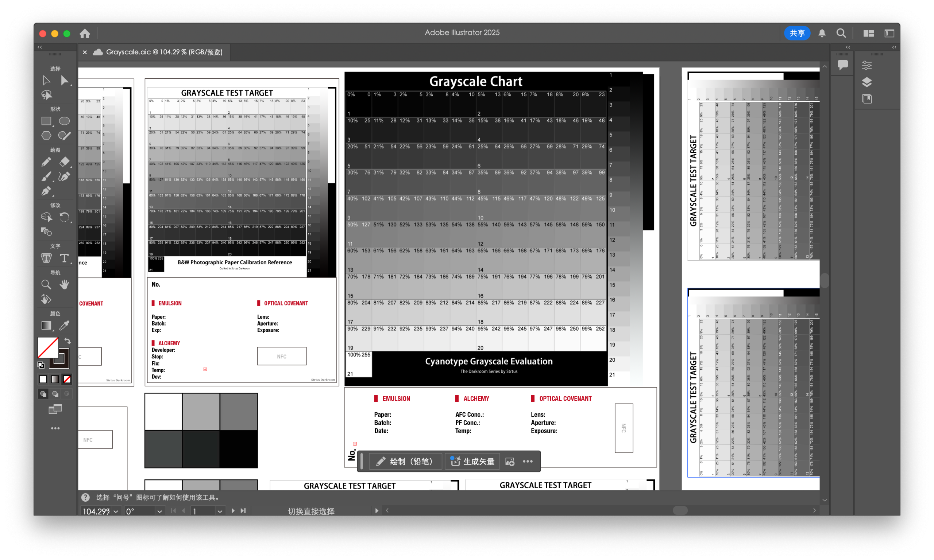Collapse the left toolbar panel
This screenshot has width=934, height=560.
[40, 47]
